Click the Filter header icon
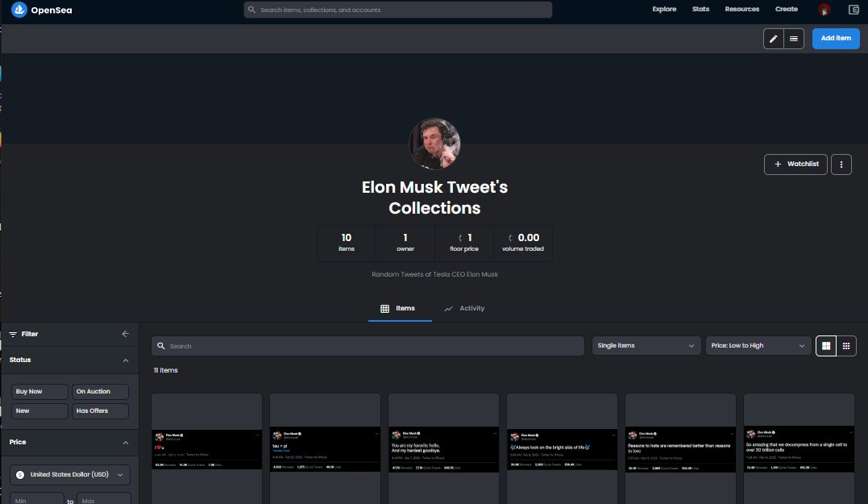 click(13, 334)
